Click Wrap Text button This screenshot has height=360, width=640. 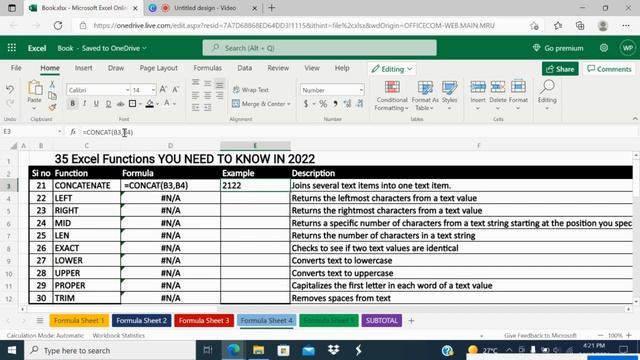(251, 90)
